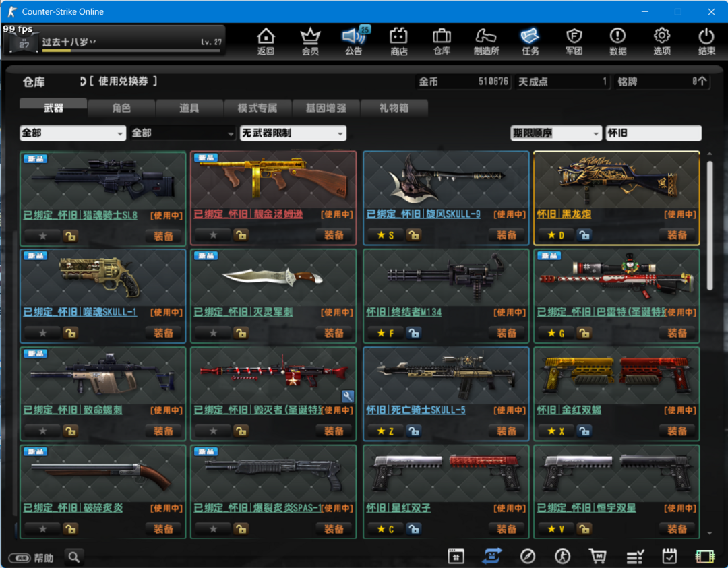This screenshot has height=568, width=728.
Task: Open the dark 全部 sub-category dropdown
Action: click(x=183, y=133)
